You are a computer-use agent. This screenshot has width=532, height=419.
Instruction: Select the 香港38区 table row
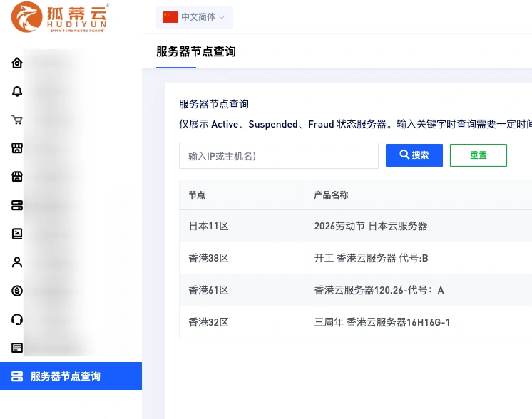(x=356, y=258)
